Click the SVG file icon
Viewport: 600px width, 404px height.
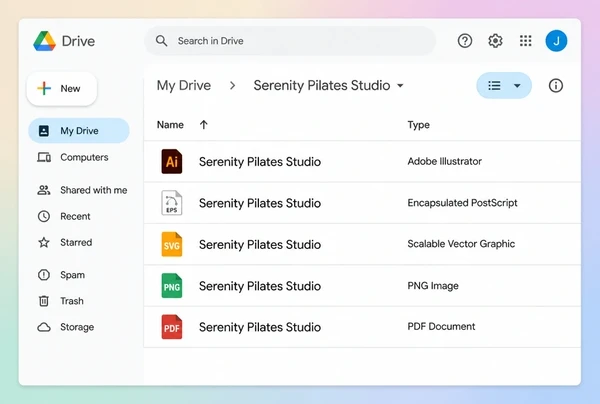(171, 244)
